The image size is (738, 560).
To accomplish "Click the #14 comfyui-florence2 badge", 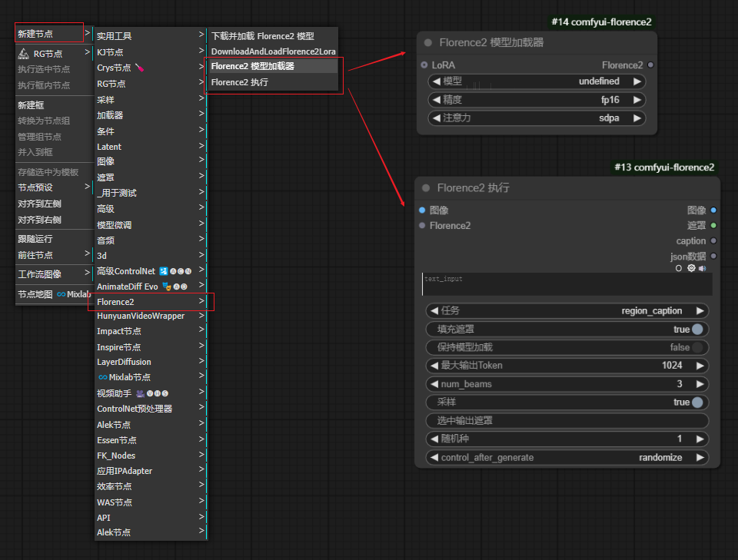I will coord(601,22).
